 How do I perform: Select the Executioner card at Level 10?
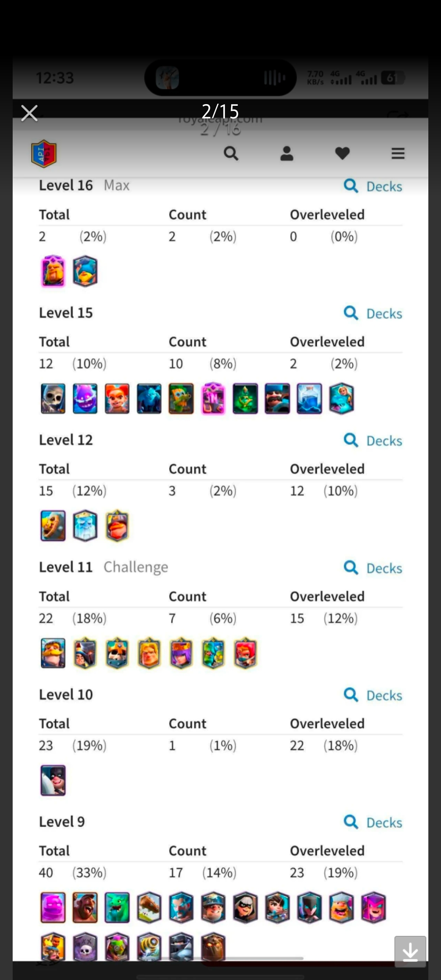pyautogui.click(x=53, y=780)
